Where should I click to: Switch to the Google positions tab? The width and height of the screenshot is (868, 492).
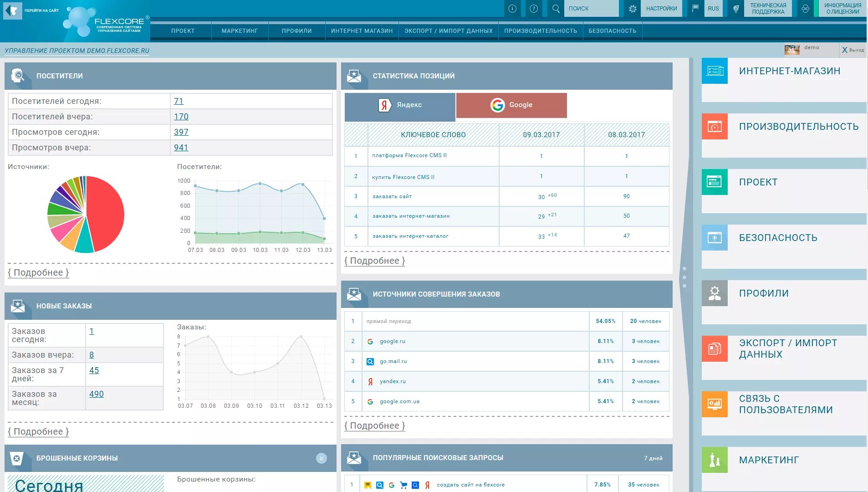[511, 105]
